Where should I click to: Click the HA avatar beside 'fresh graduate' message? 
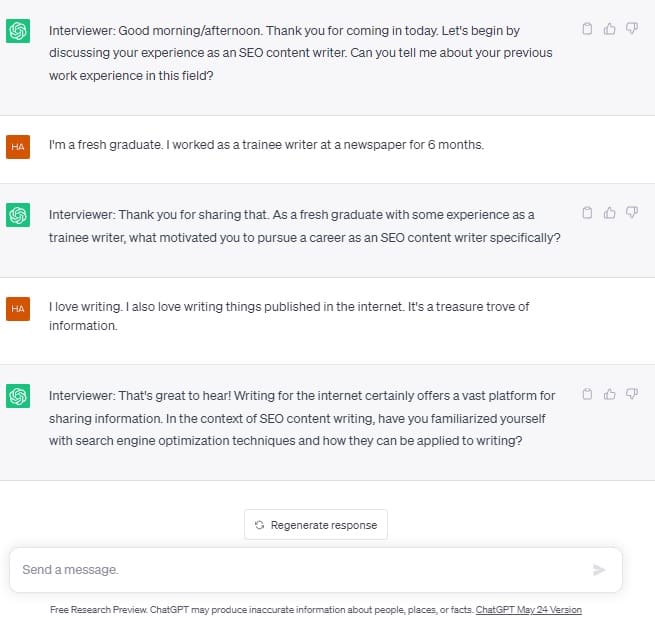click(x=18, y=147)
